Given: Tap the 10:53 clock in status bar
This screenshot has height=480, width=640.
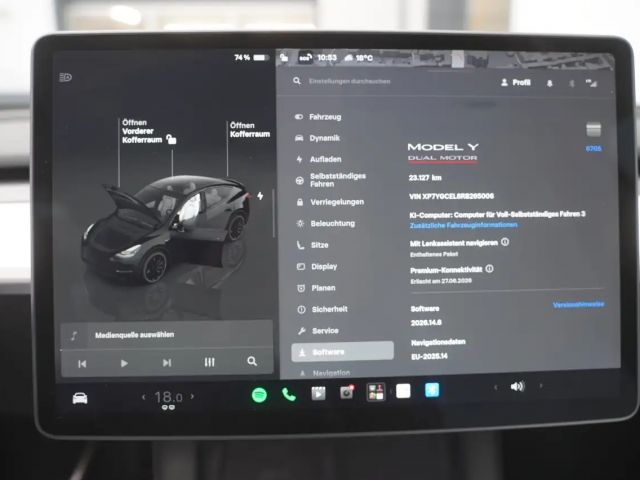Looking at the screenshot, I should (327, 58).
